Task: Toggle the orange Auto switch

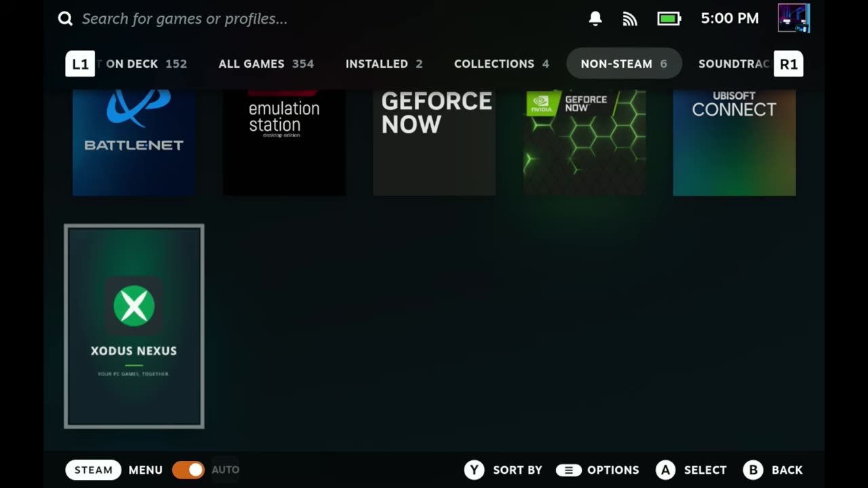Action: (x=188, y=470)
